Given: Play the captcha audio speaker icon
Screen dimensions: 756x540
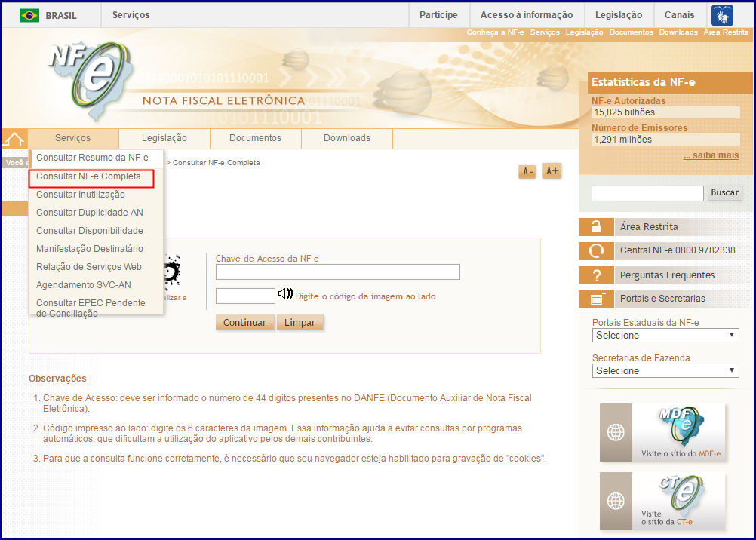Looking at the screenshot, I should (x=285, y=293).
